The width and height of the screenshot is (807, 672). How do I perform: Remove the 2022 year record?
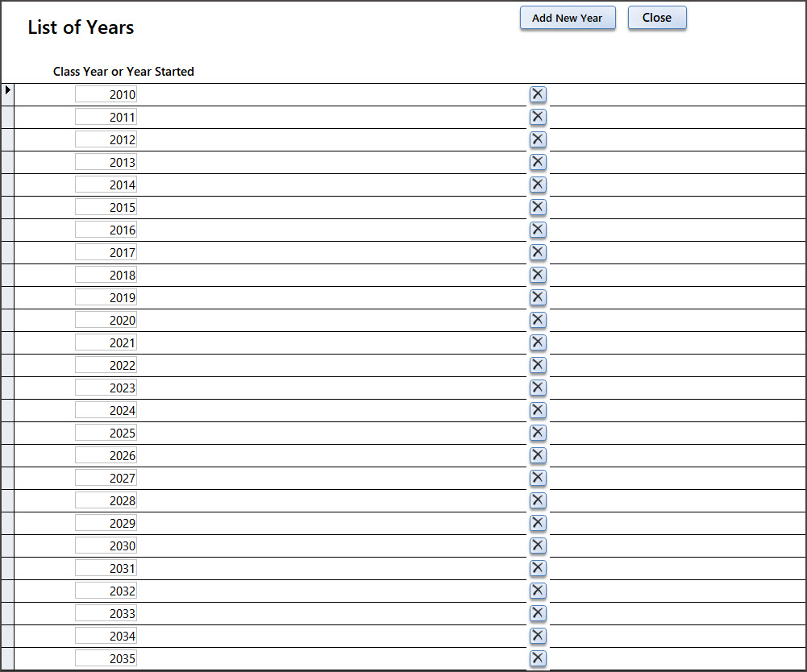click(538, 365)
